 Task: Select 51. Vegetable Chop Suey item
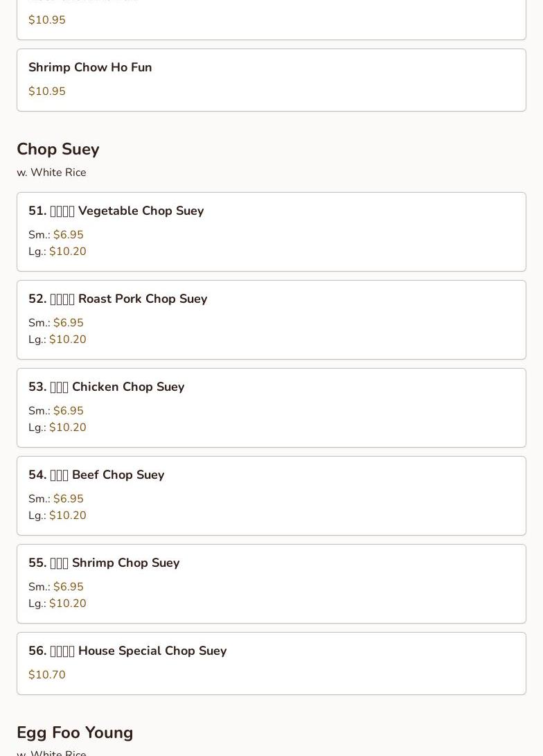point(271,232)
